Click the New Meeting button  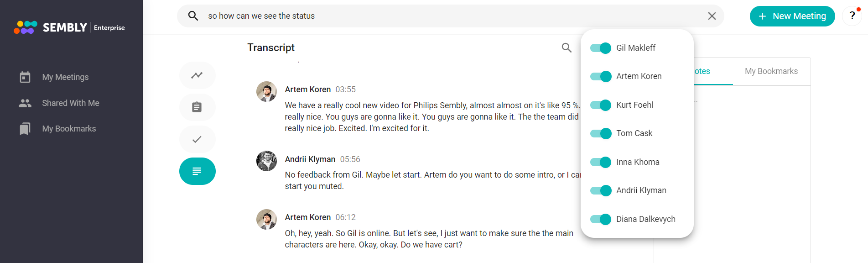coord(792,16)
